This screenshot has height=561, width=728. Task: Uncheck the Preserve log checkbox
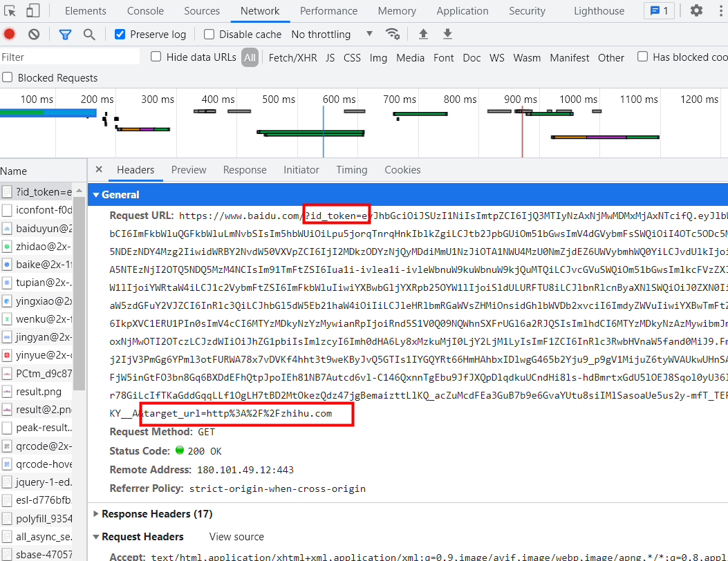click(120, 35)
